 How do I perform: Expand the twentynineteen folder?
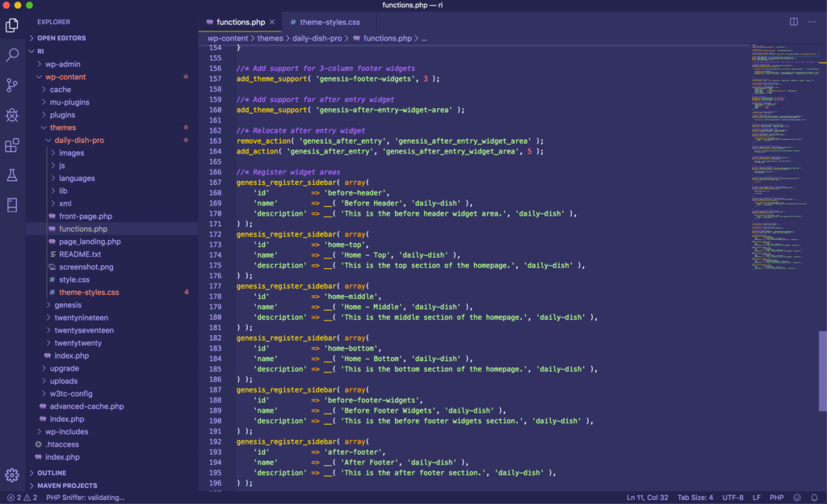click(x=82, y=317)
